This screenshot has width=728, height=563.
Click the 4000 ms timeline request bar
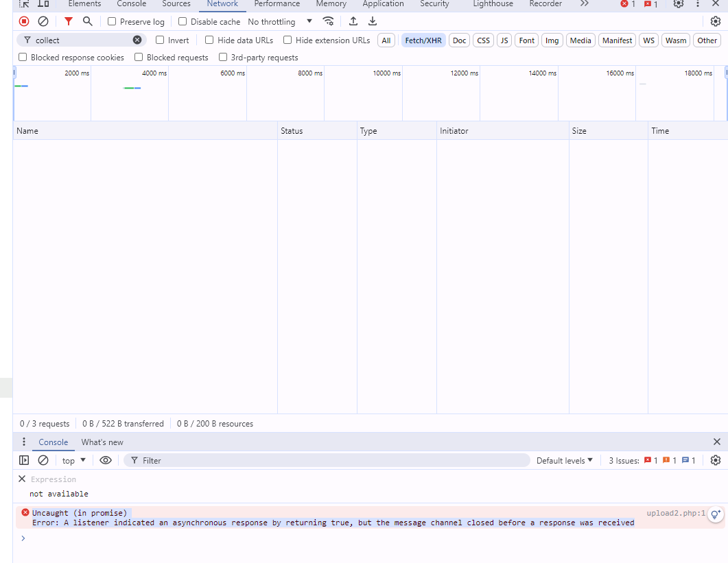(132, 88)
